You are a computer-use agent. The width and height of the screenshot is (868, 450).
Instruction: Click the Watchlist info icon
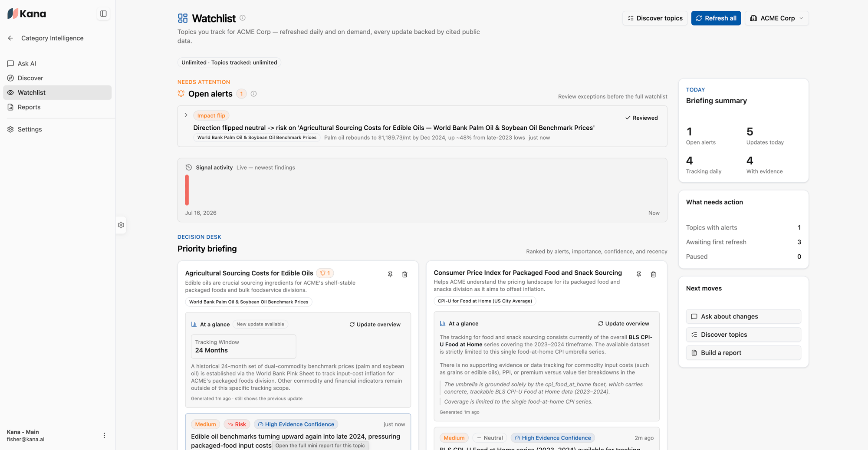click(243, 18)
